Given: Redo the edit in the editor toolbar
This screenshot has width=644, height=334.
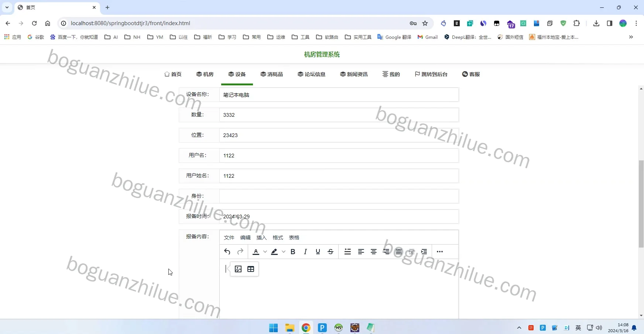Looking at the screenshot, I should coord(240,252).
